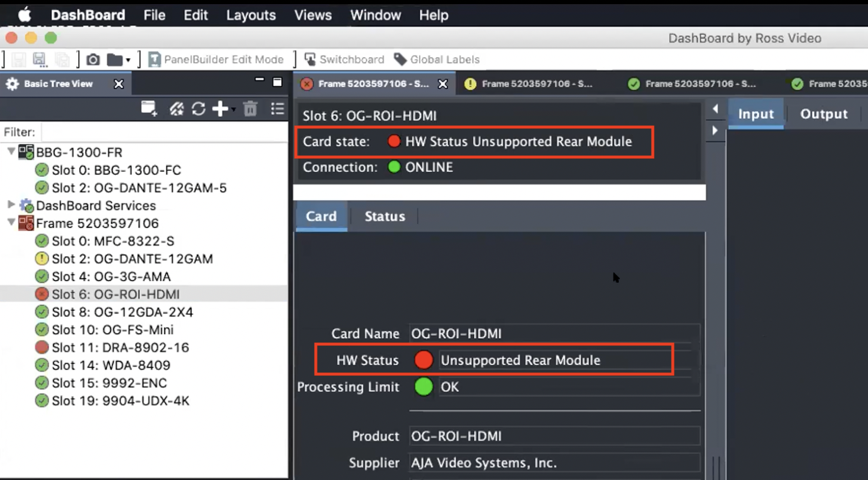868x480 pixels.
Task: Switch to Frame tab with yellow warning icon
Action: [528, 84]
